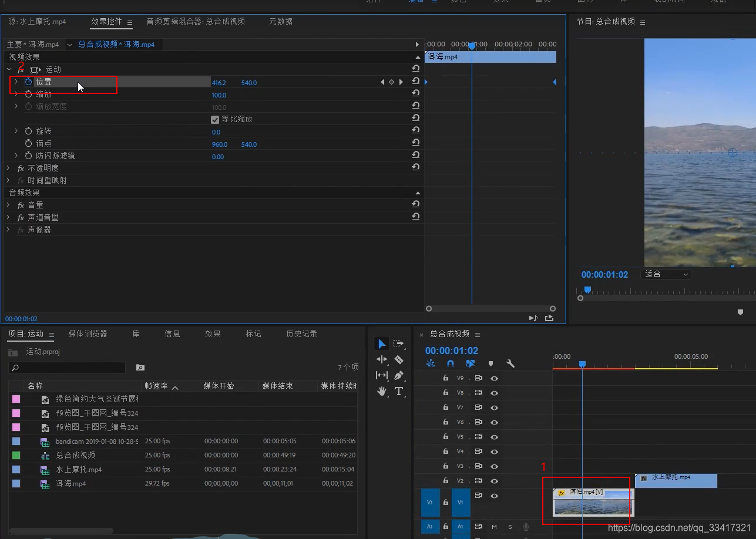Select the Selection tool arrow
This screenshot has width=756, height=539.
[x=382, y=343]
